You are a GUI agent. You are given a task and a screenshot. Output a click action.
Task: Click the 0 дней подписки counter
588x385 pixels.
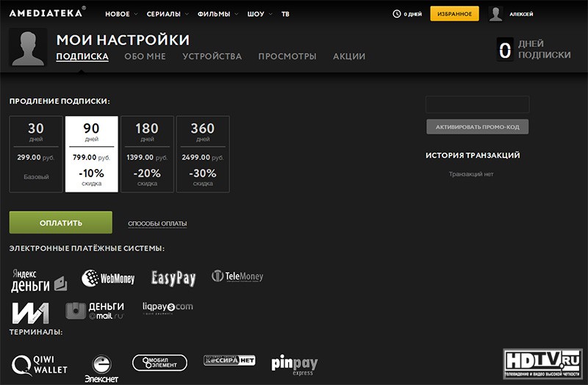click(x=534, y=49)
